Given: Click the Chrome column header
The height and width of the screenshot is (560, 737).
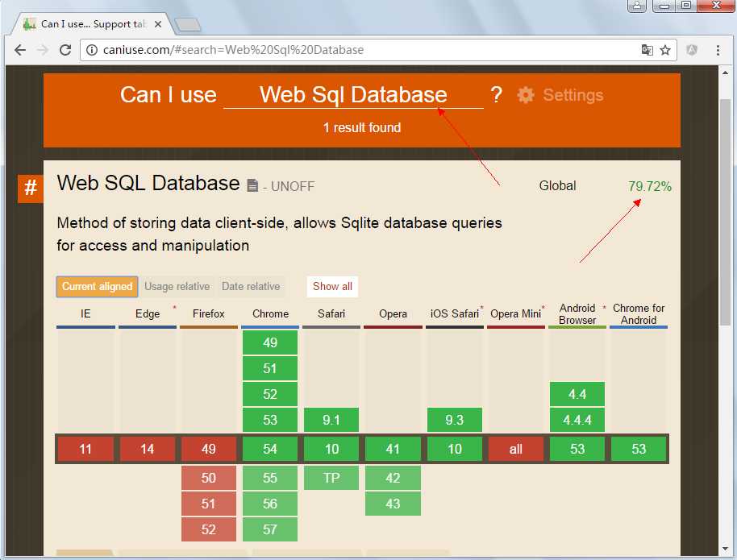Looking at the screenshot, I should (x=270, y=313).
